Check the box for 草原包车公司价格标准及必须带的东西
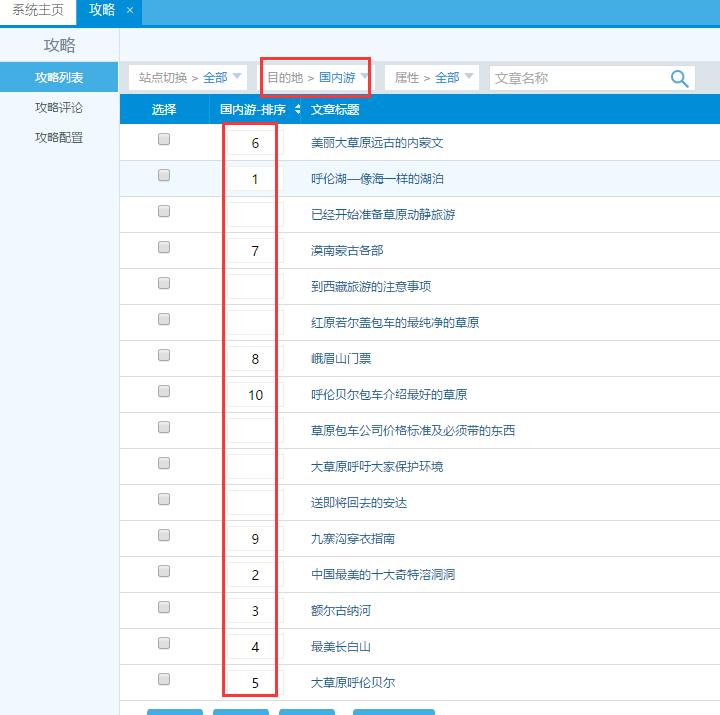 tap(164, 427)
